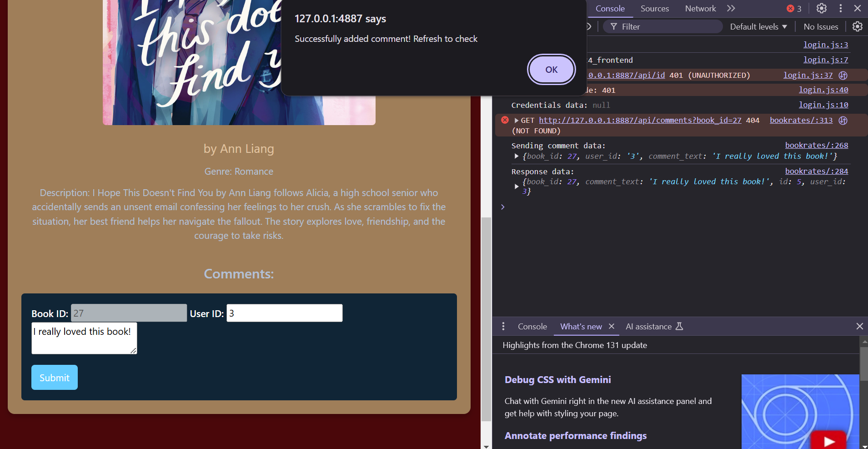Open the comments?book_id=27 URL link
Viewport: 868px width, 449px height.
click(640, 120)
